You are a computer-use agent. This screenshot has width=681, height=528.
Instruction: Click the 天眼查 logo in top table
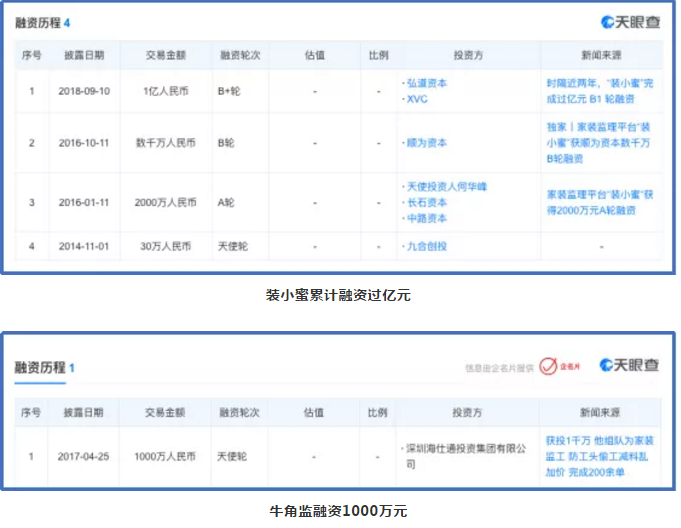(630, 22)
